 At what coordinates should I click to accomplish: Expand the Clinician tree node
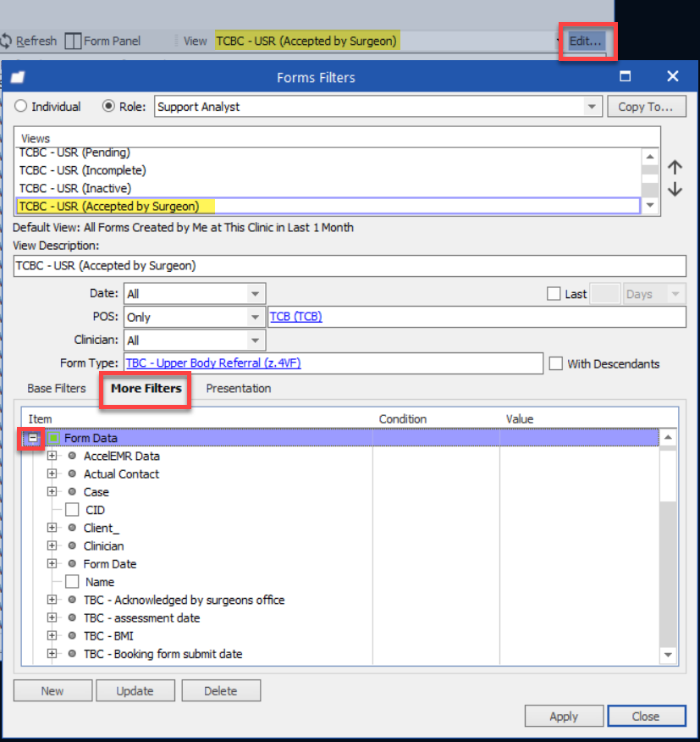(x=52, y=545)
